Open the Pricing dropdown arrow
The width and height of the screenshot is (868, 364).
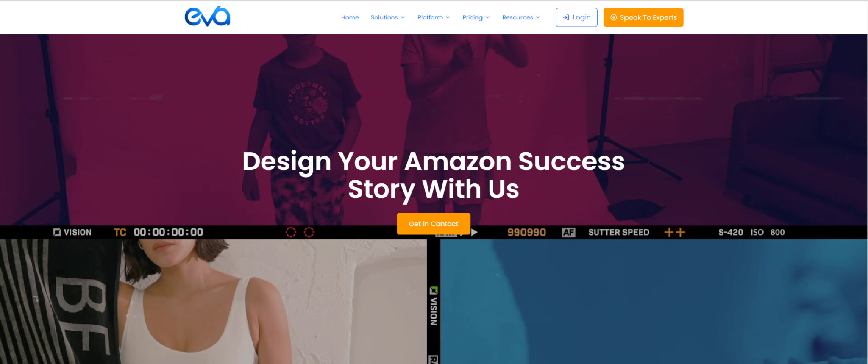(x=487, y=17)
